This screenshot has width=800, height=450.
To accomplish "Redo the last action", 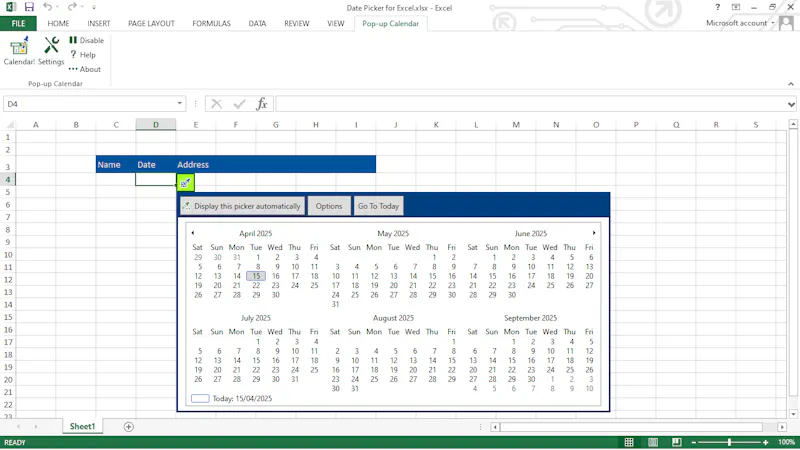I will coord(72,7).
